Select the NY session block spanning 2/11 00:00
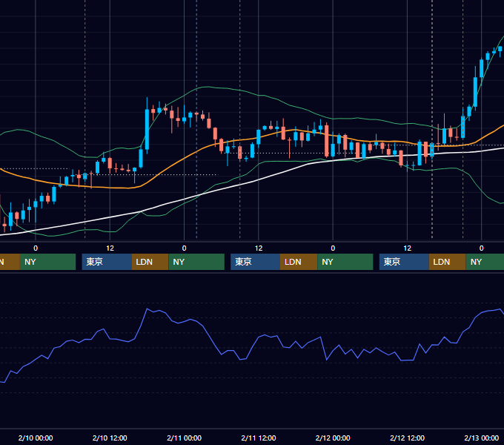 tap(196, 262)
